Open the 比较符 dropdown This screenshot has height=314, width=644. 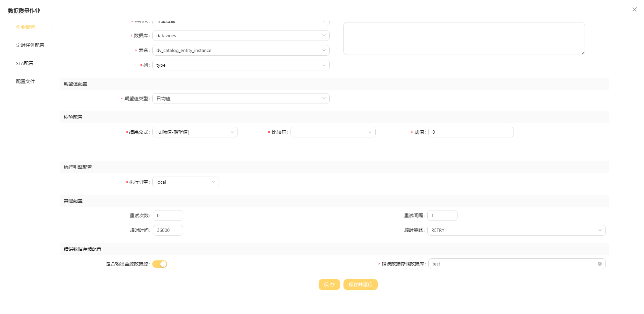[333, 132]
